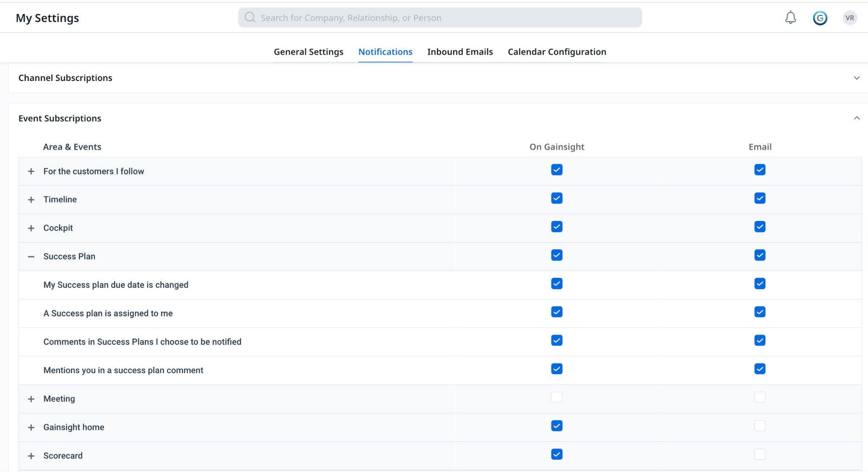Expand the Cockpit row plus icon
Viewport: 868px width, 472px height.
point(31,228)
